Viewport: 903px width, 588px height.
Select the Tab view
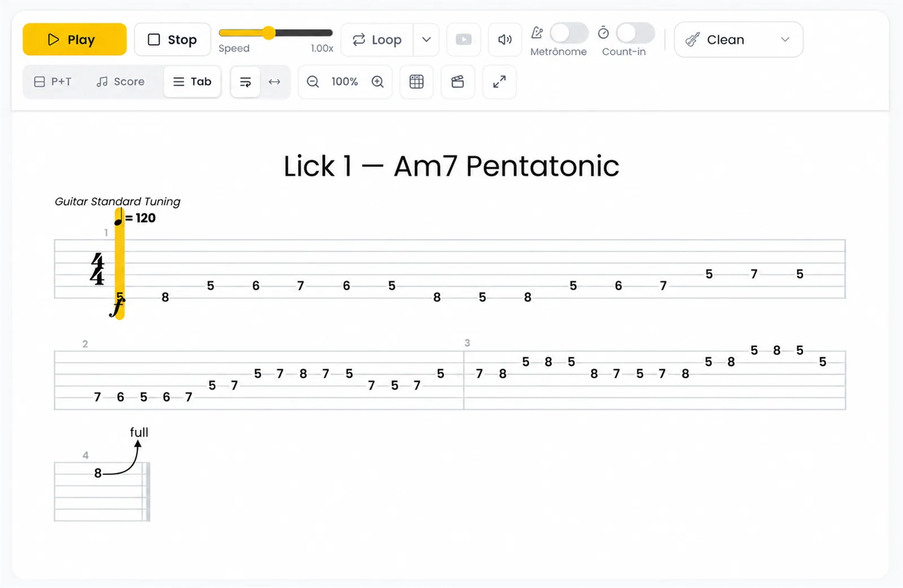click(192, 82)
